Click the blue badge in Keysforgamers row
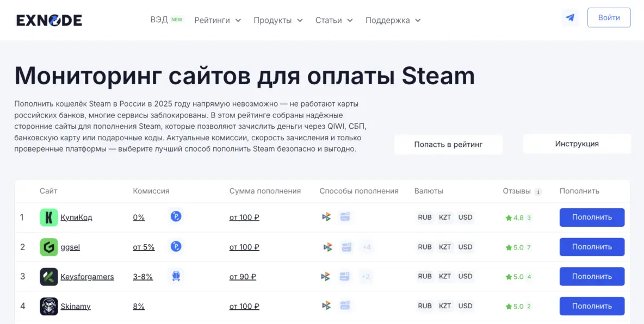This screenshot has height=324, width=644. (176, 276)
